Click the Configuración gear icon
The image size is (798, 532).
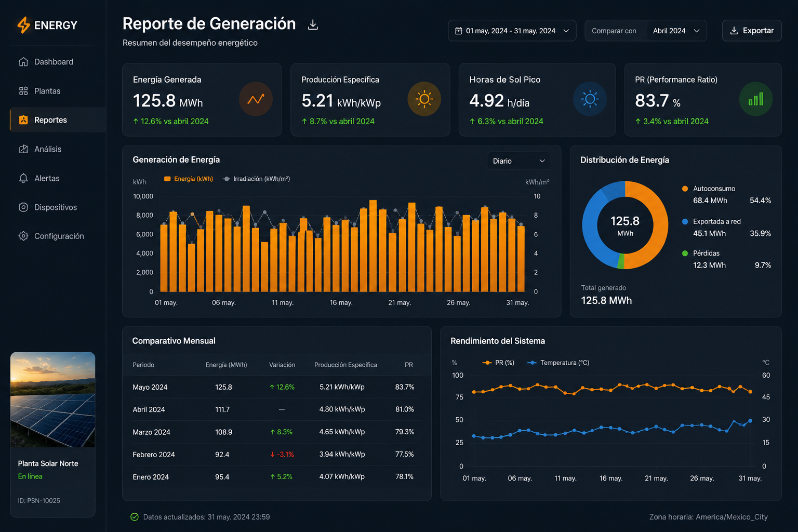23,236
